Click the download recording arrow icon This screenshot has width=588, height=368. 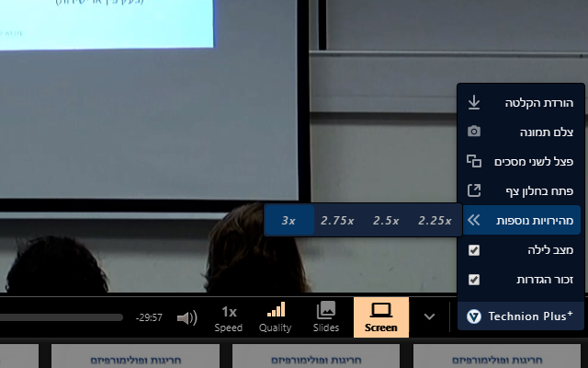[474, 102]
